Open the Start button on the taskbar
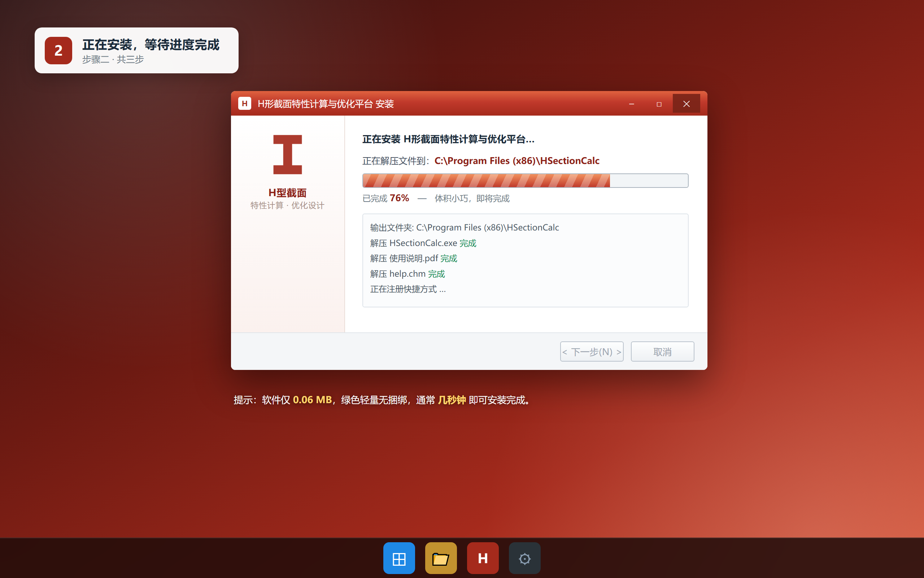The image size is (924, 578). (399, 558)
